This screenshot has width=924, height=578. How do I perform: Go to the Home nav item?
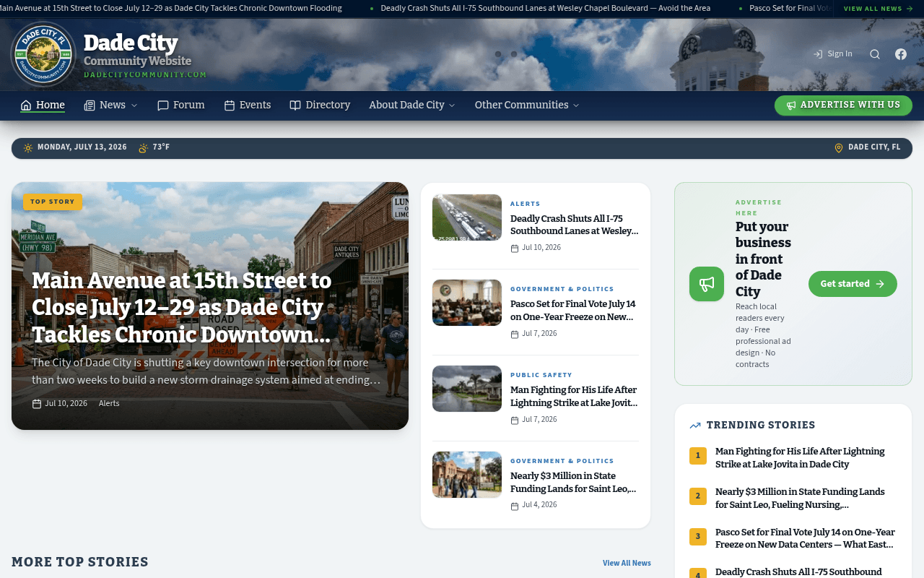click(43, 105)
